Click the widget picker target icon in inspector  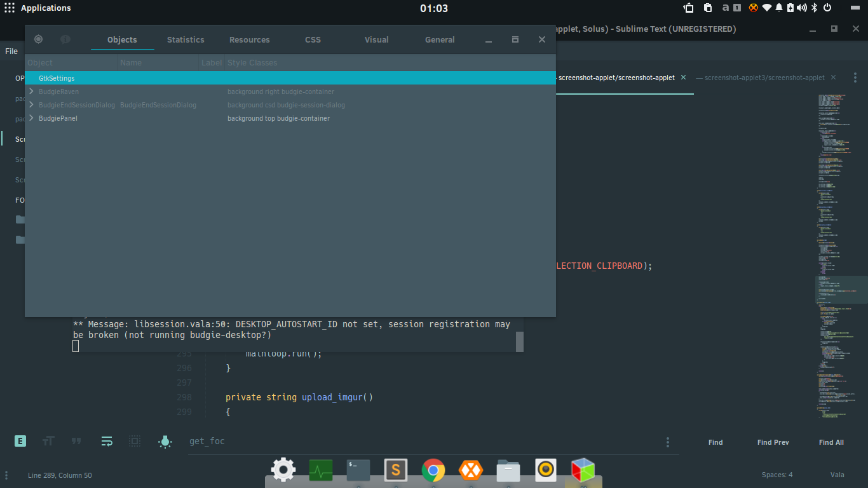38,39
